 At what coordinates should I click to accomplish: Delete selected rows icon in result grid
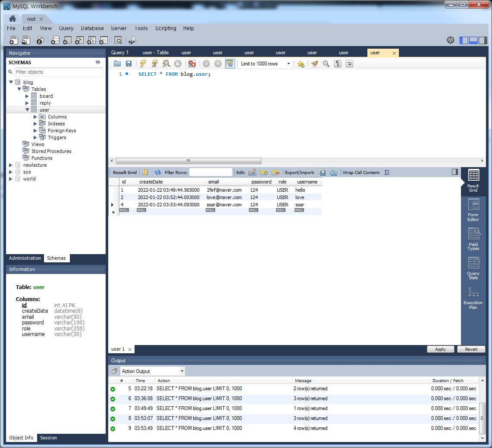point(276,172)
